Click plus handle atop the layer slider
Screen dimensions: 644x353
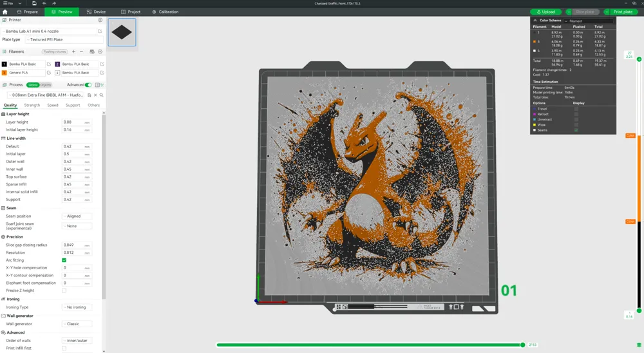pyautogui.click(x=639, y=59)
